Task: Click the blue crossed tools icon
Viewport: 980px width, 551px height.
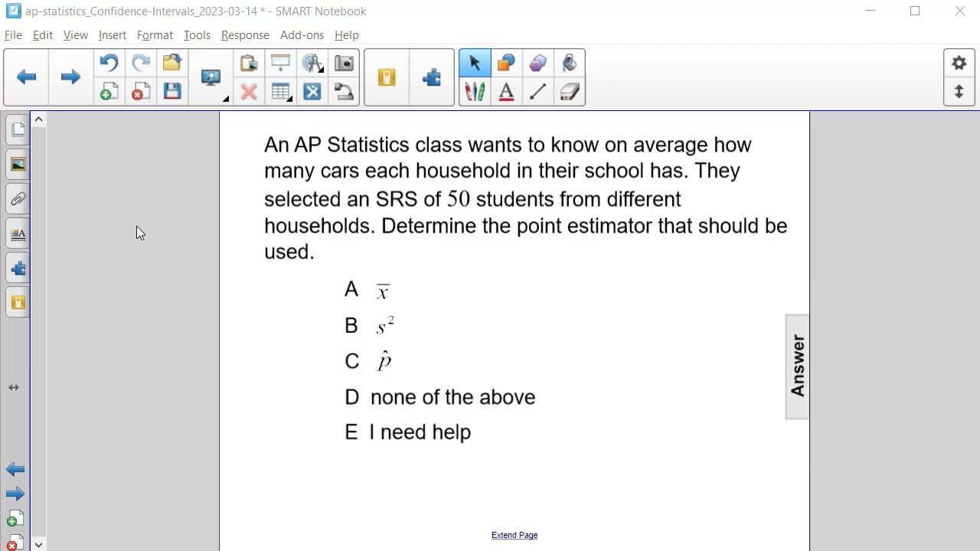Action: point(312,92)
